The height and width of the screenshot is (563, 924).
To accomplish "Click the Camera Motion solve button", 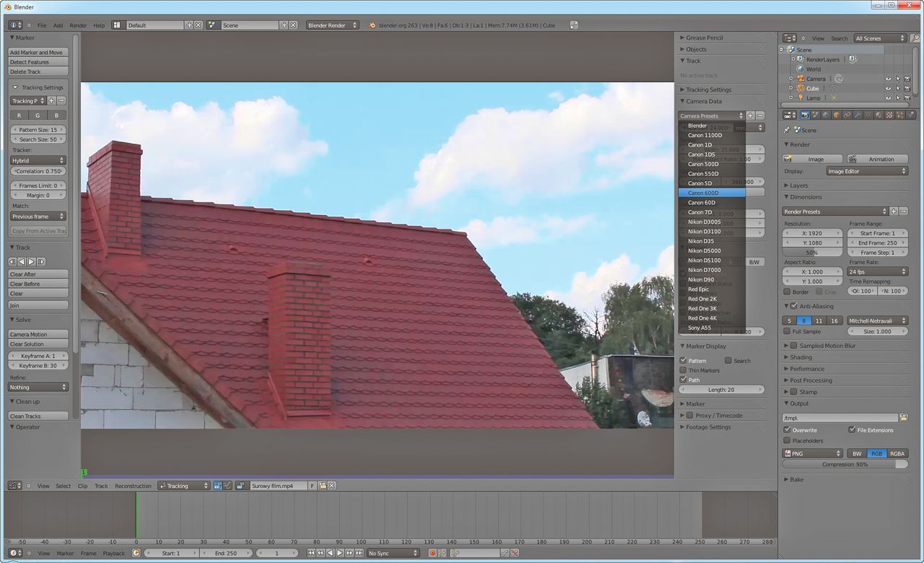I will (39, 334).
